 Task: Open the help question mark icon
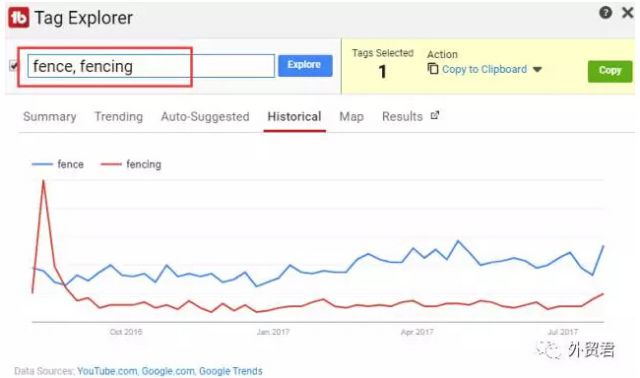click(x=605, y=13)
